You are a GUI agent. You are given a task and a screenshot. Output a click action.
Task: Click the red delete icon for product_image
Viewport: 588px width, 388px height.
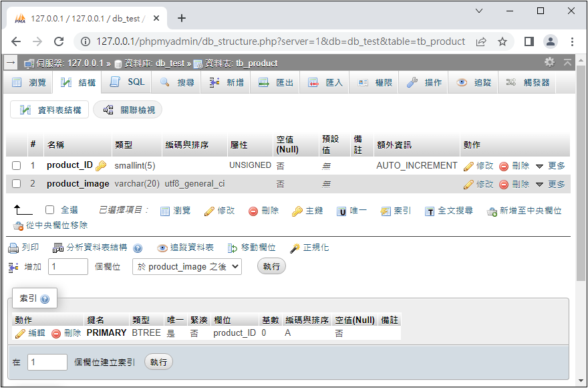504,185
